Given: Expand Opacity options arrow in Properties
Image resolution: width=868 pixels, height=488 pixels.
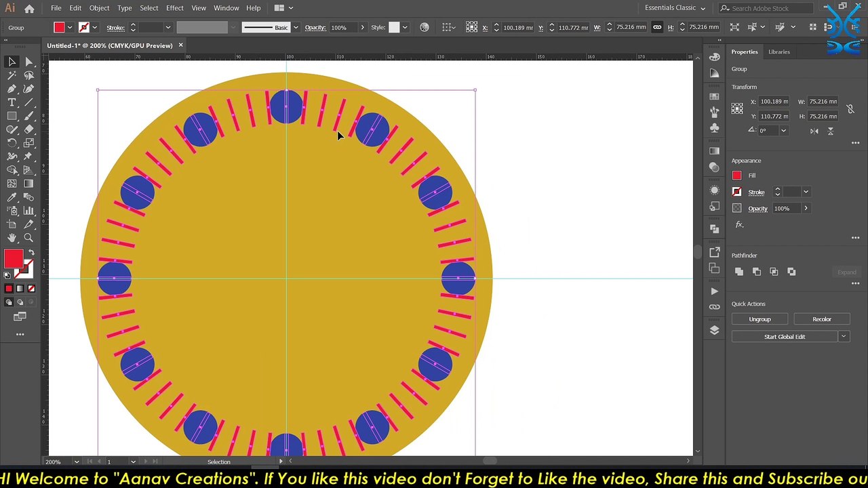Looking at the screenshot, I should click(806, 208).
